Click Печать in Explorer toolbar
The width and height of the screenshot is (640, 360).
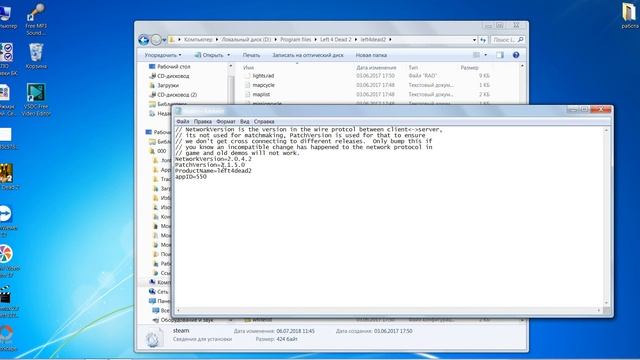pyautogui.click(x=251, y=55)
